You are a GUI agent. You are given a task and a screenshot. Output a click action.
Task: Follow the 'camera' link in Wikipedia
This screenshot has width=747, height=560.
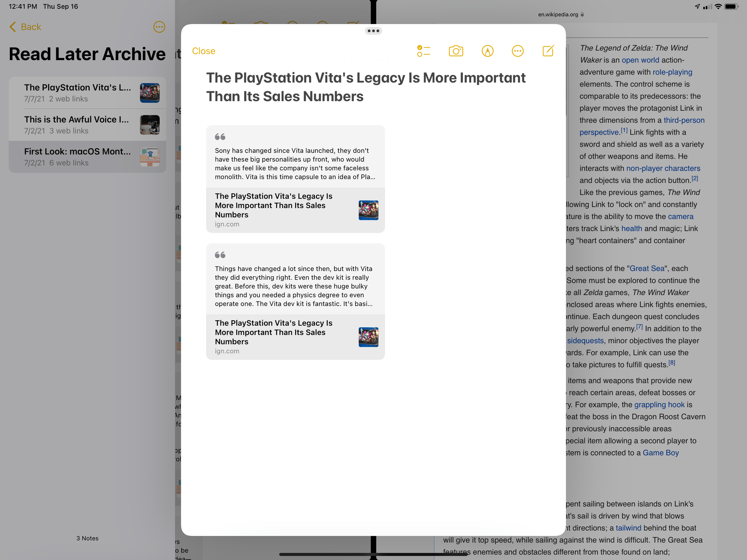click(681, 217)
